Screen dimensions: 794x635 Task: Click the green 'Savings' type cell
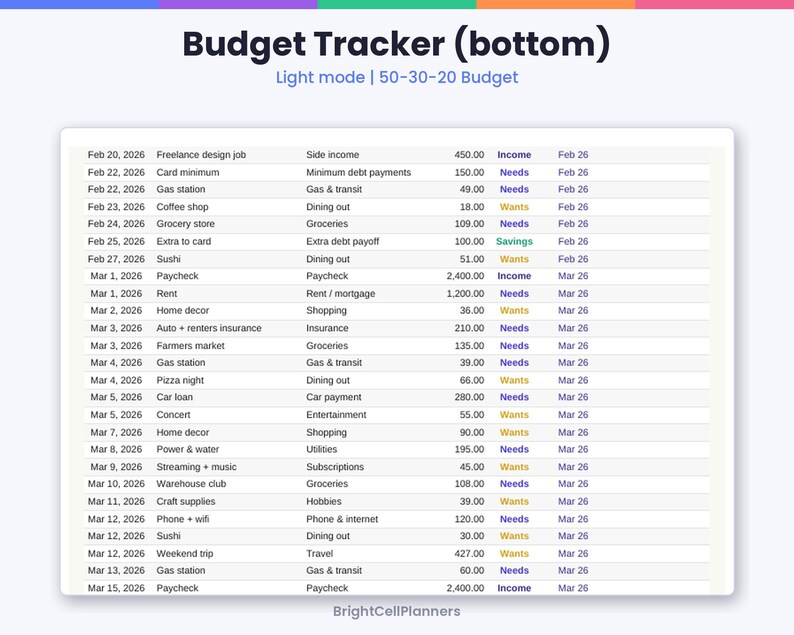coord(514,242)
